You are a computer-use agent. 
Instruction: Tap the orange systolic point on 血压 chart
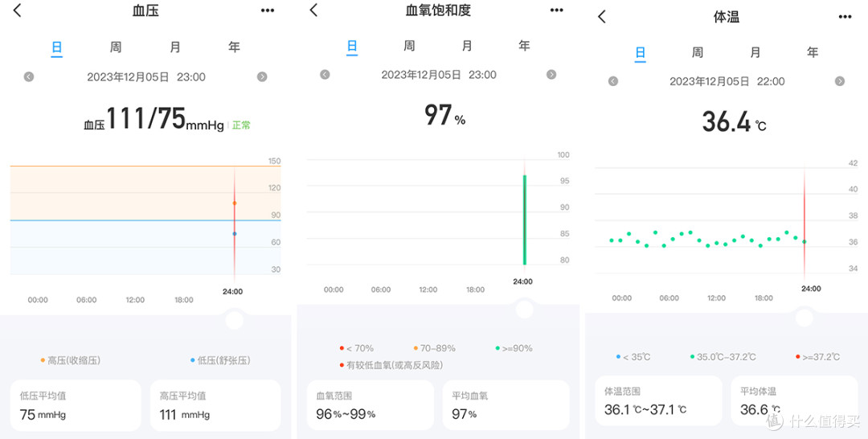(235, 203)
